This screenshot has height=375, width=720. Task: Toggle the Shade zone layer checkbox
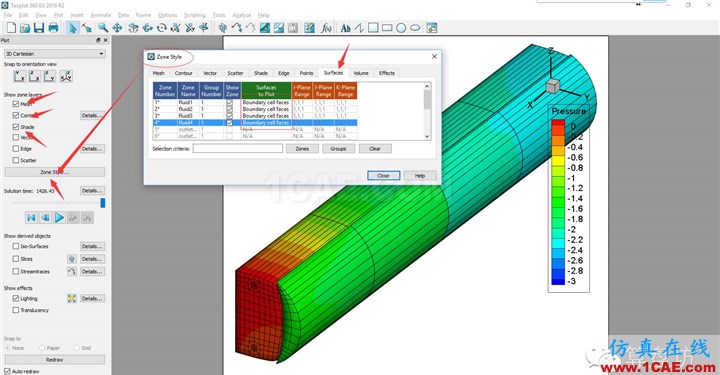pos(16,127)
